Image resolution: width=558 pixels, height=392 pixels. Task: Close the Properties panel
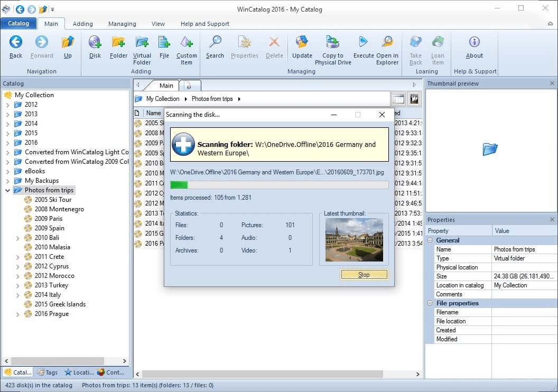pyautogui.click(x=552, y=219)
